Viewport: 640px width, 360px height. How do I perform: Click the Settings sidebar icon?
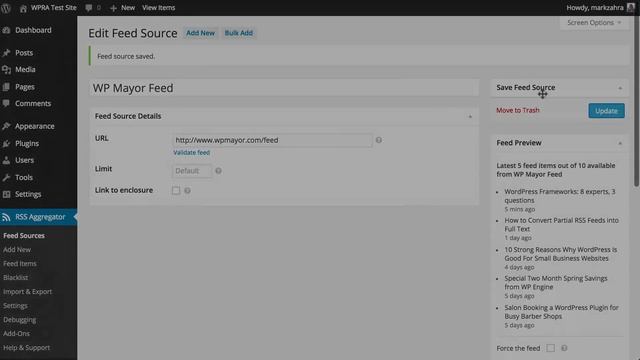(x=6, y=194)
